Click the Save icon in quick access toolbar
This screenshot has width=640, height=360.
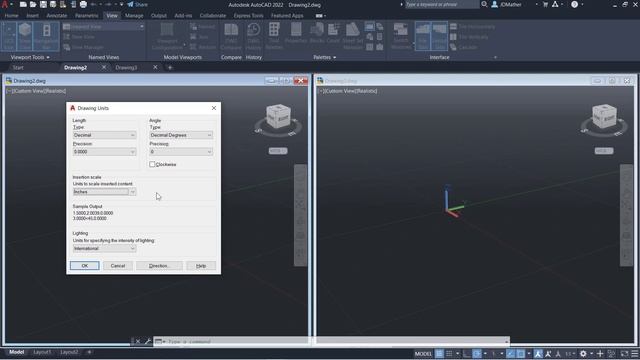(x=43, y=4)
